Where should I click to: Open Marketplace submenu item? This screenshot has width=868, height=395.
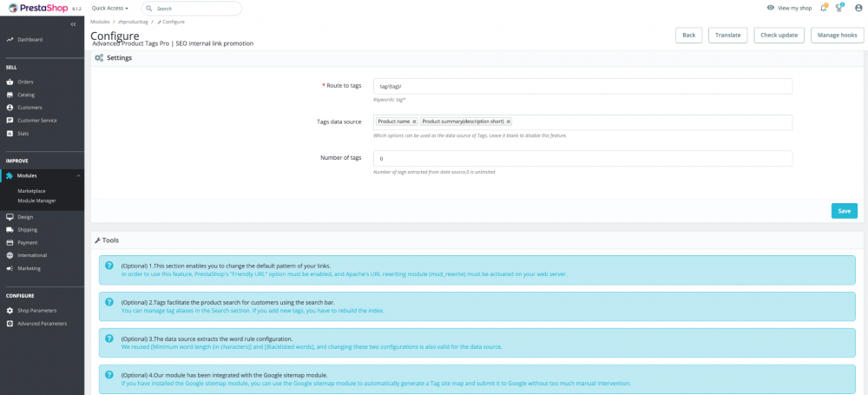tap(31, 191)
